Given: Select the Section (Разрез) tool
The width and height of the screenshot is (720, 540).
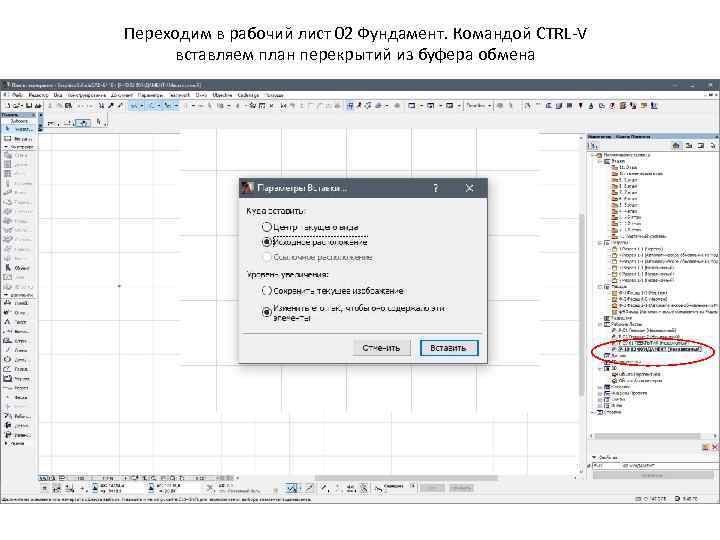Looking at the screenshot, I should [x=18, y=388].
